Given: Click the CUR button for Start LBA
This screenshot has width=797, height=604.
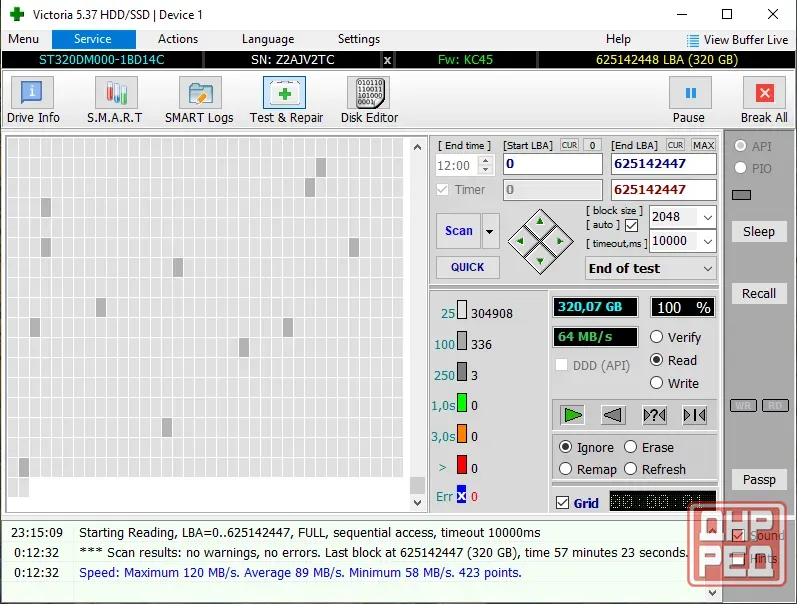Looking at the screenshot, I should (x=569, y=145).
